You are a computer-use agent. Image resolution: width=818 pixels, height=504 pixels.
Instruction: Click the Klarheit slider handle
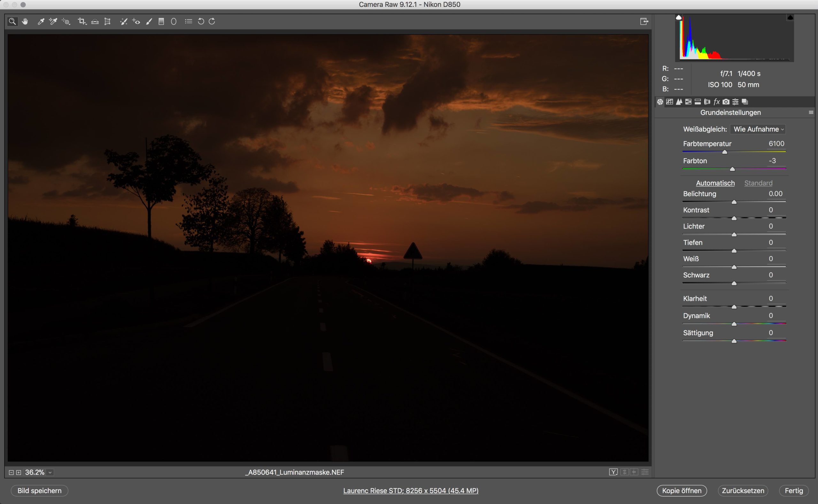734,307
